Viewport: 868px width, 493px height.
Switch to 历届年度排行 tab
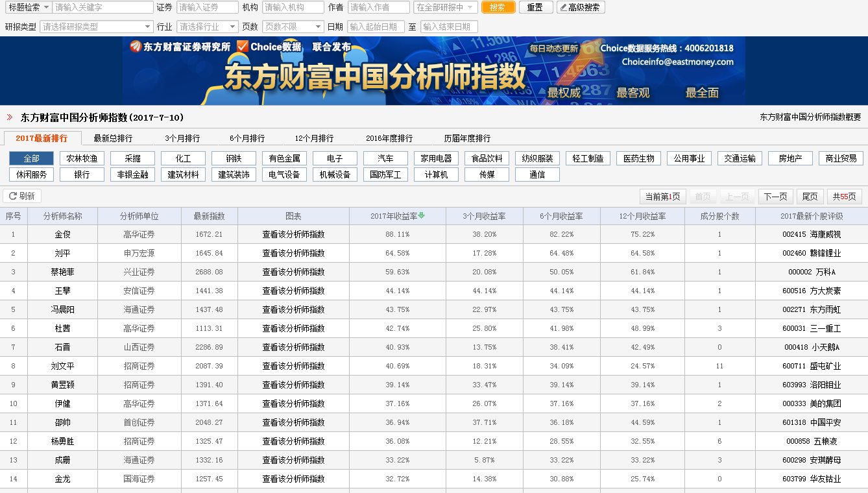pos(467,138)
